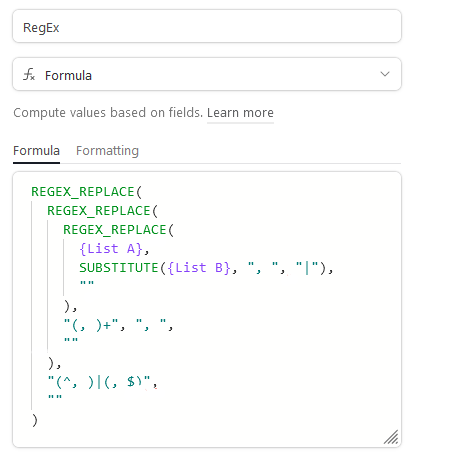This screenshot has width=453, height=457.
Task: Select the Formula tab above the editor
Action: (x=36, y=151)
